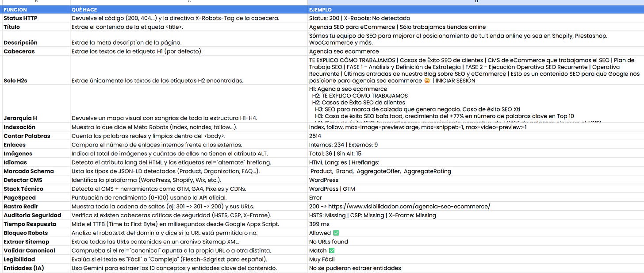Select the '399 ms' response time cell

pos(475,224)
